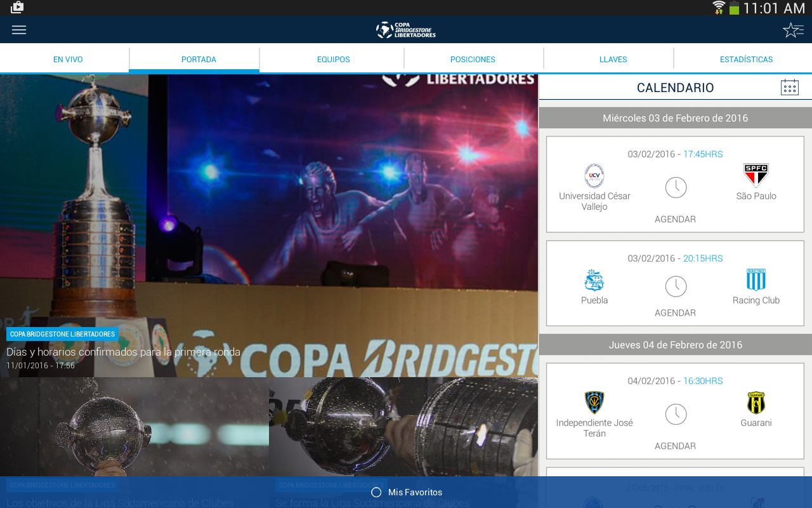The width and height of the screenshot is (812, 508).
Task: Tap 03/02/2016 - 20:15HRS match time
Action: (x=675, y=258)
